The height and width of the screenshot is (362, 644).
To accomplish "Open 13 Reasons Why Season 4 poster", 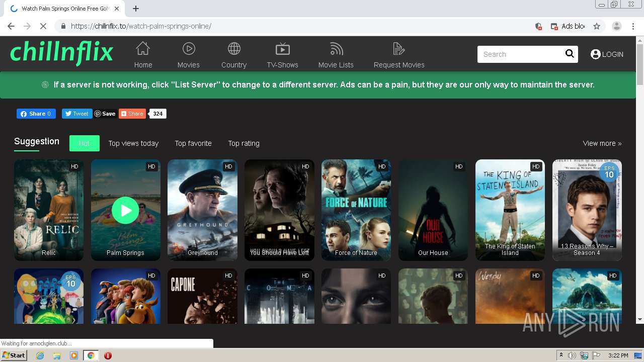I will (x=587, y=210).
